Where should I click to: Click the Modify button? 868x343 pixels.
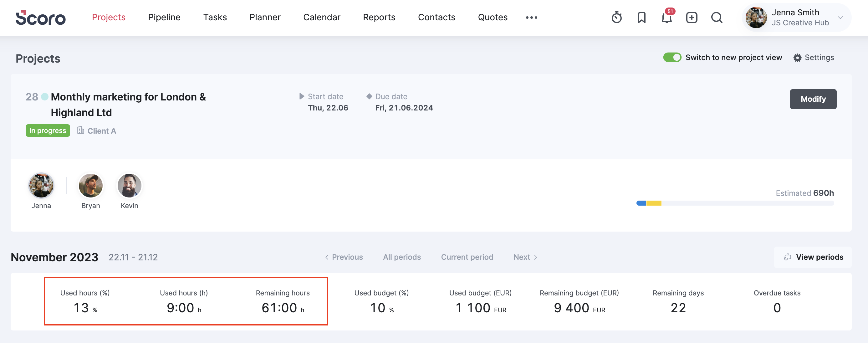(813, 99)
